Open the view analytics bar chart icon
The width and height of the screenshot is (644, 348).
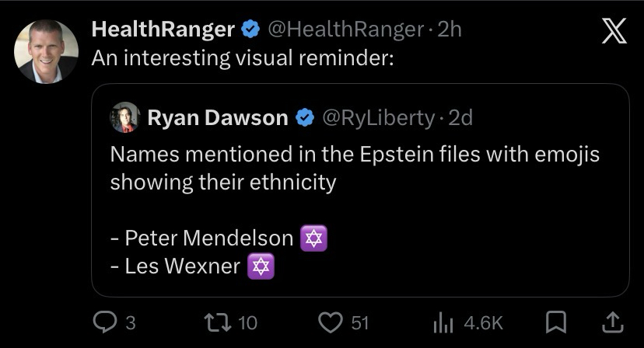coord(443,322)
